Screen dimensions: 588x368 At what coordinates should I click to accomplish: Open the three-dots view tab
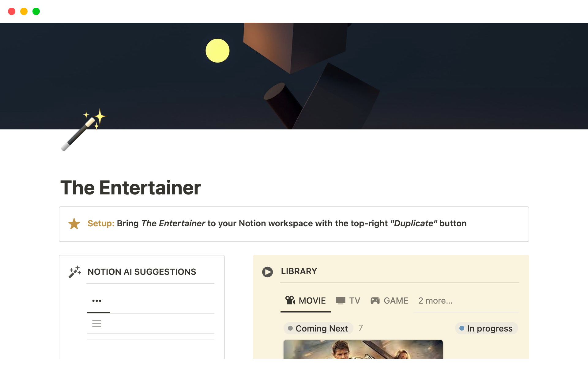point(97,301)
